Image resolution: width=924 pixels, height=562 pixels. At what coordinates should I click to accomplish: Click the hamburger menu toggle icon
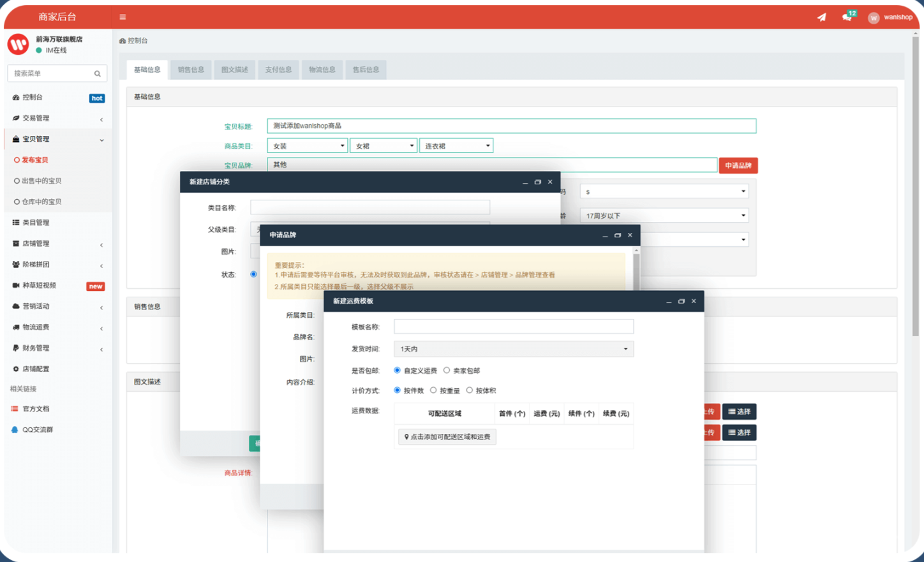coord(123,17)
